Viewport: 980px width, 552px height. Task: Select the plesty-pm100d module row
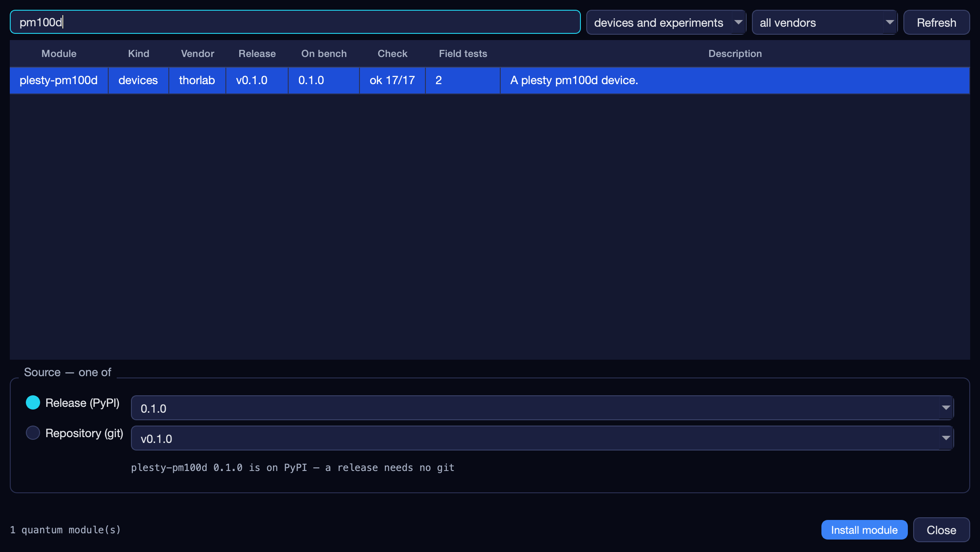click(490, 80)
